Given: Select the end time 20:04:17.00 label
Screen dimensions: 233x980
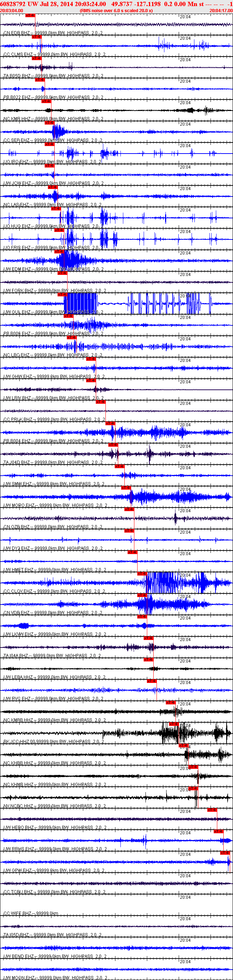Looking at the screenshot, I should (221, 11).
